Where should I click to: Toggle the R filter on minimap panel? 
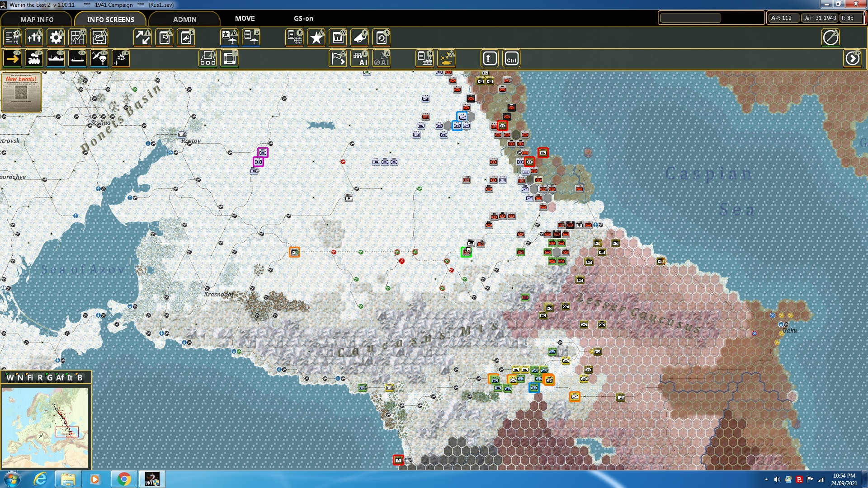tap(40, 378)
